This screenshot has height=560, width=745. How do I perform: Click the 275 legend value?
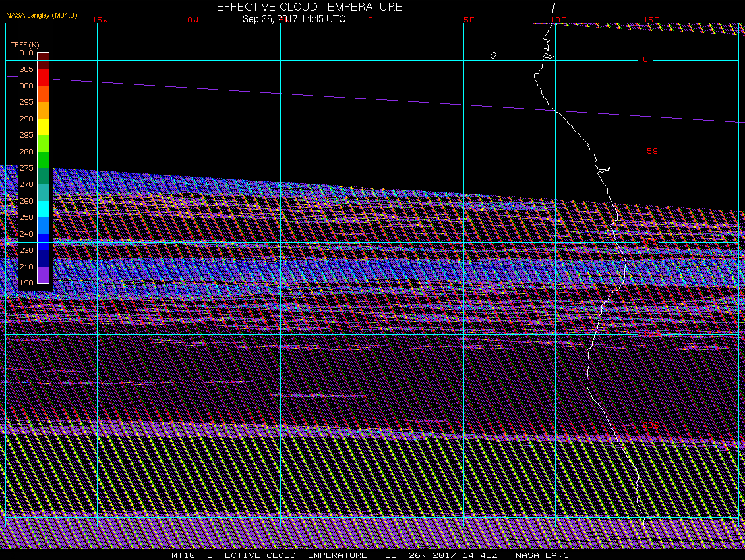pos(26,168)
